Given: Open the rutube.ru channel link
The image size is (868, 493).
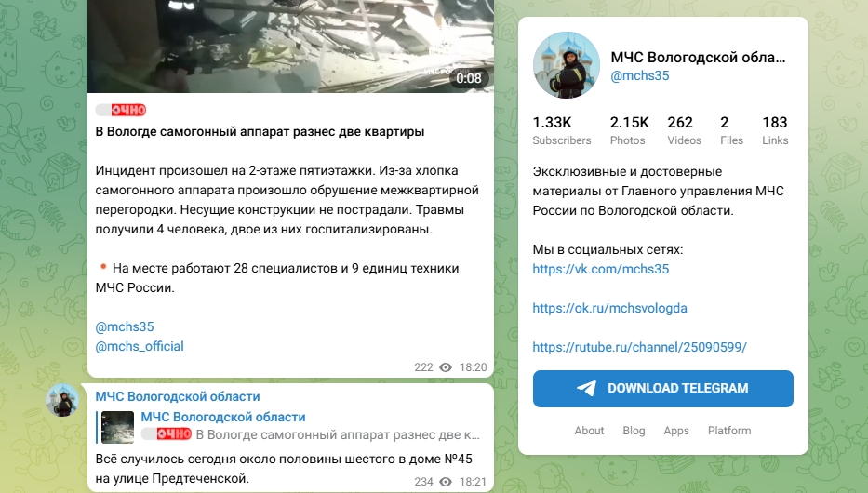Looking at the screenshot, I should coord(639,347).
